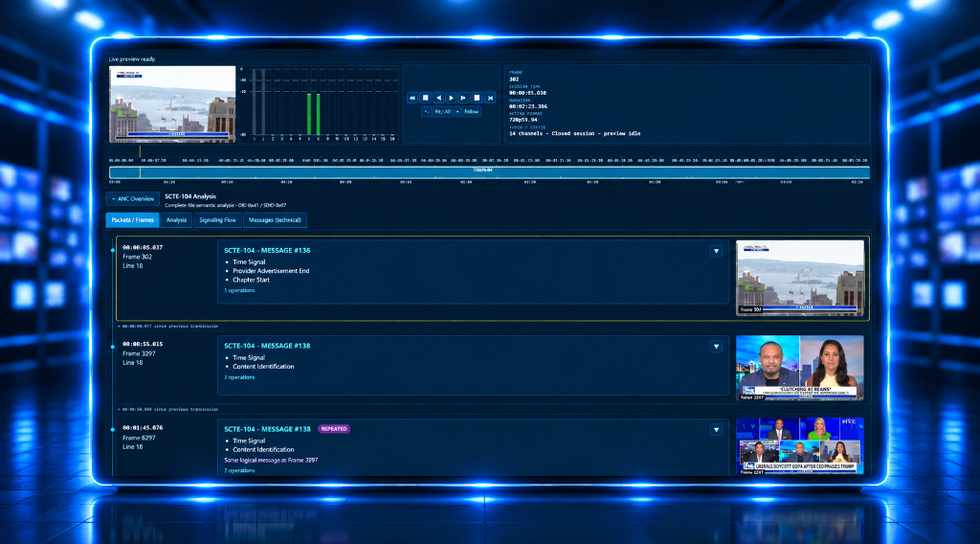Click the REPEATED badge on Message #138
This screenshot has height=544, width=980.
334,429
